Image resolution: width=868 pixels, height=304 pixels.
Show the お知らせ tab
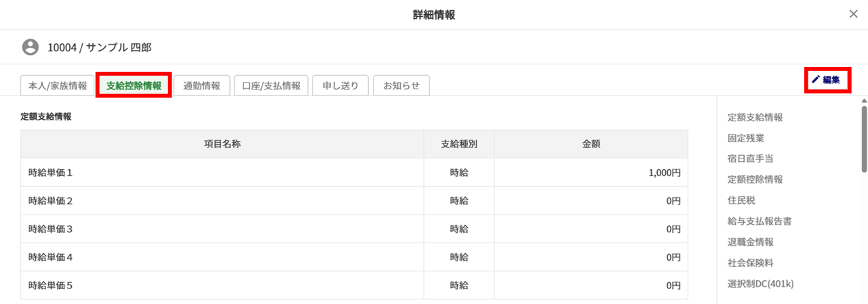pos(401,86)
